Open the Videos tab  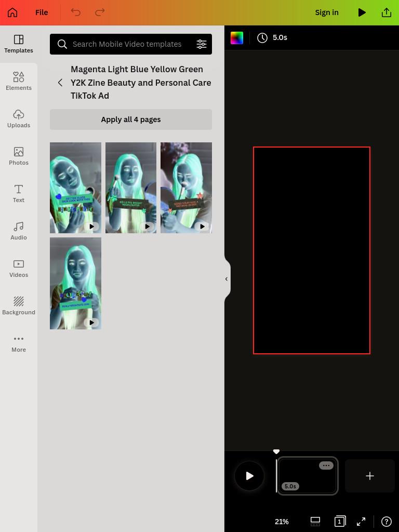(19, 269)
